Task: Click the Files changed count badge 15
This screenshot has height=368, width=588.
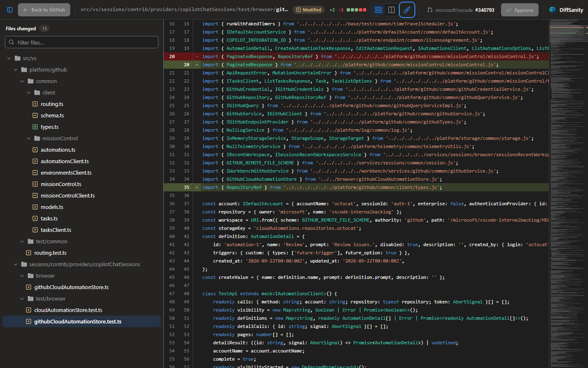Action: pos(45,29)
